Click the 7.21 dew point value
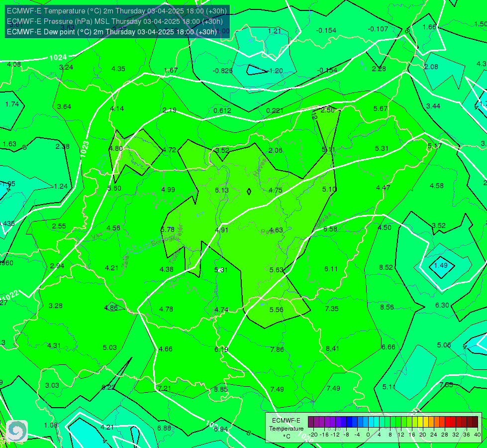This screenshot has width=487, height=448. [165, 389]
